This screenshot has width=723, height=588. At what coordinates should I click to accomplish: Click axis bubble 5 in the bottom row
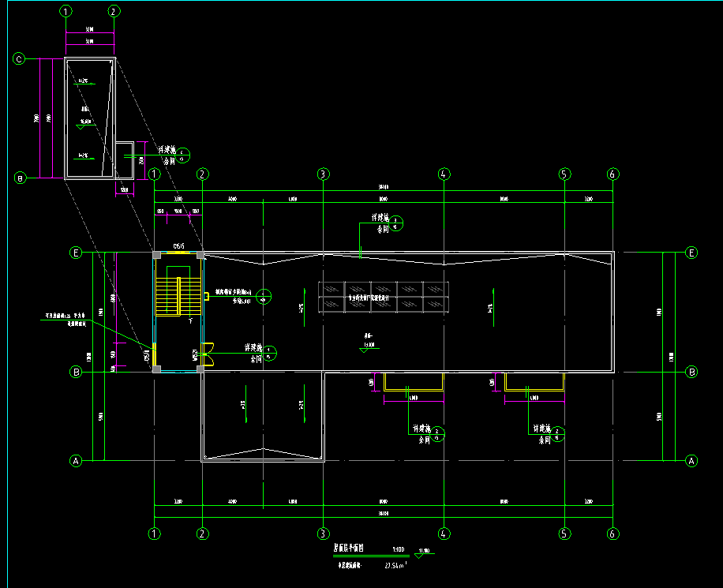(x=564, y=534)
